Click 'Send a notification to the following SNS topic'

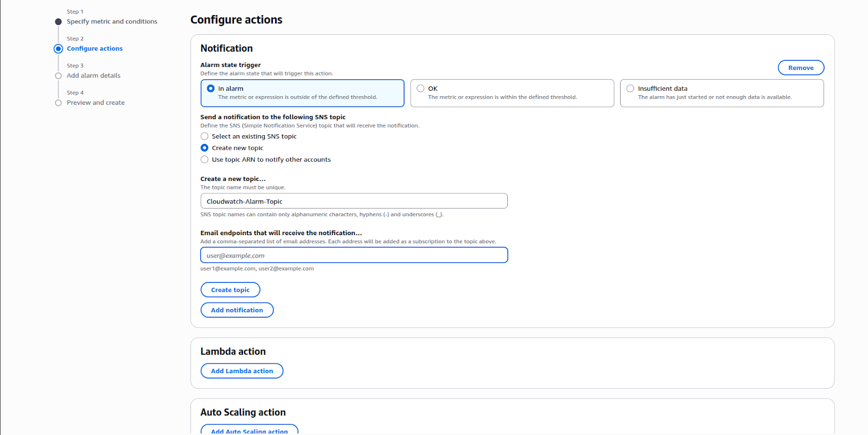tap(273, 117)
